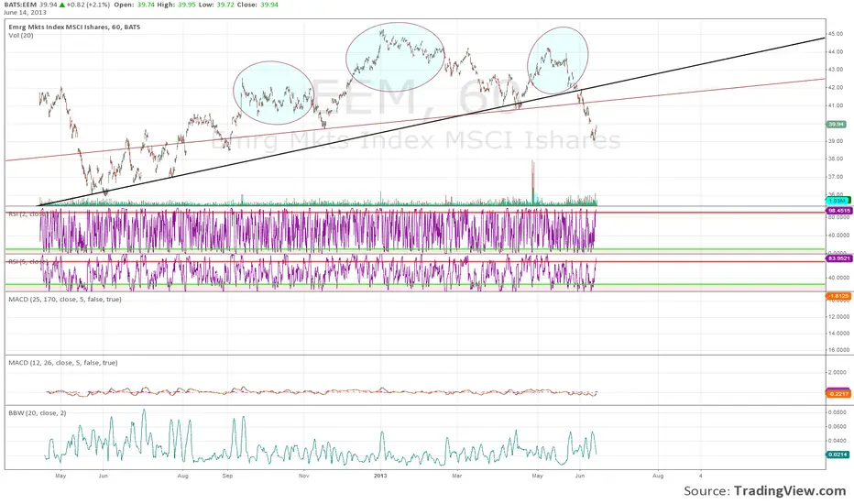The image size is (854, 504).
Task: Click the Low: 39.72 value
Action: click(217, 5)
